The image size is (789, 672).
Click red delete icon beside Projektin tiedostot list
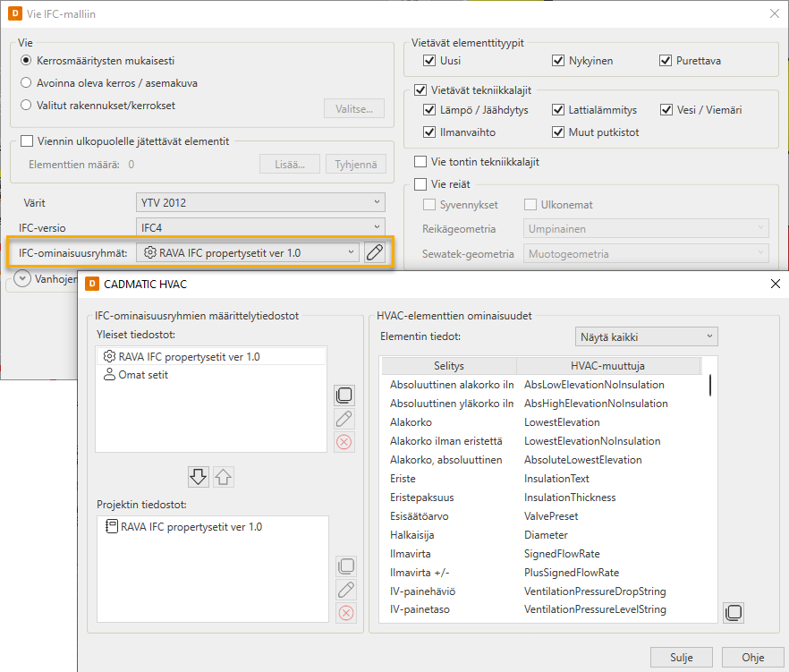tap(344, 613)
